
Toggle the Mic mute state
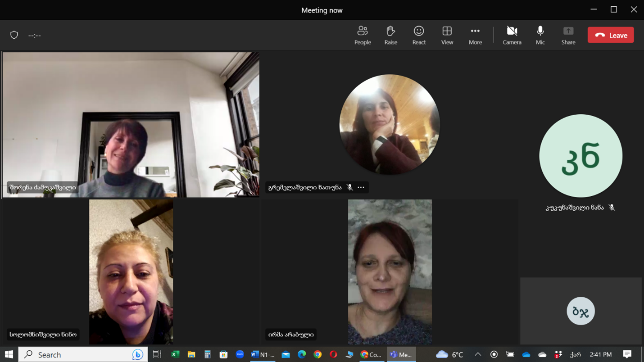click(540, 35)
